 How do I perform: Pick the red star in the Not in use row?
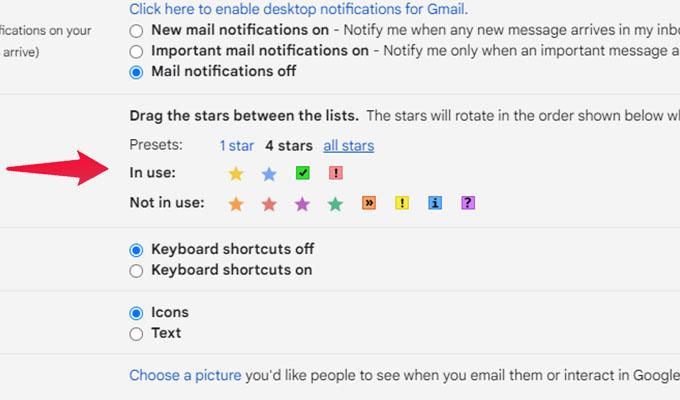(269, 203)
